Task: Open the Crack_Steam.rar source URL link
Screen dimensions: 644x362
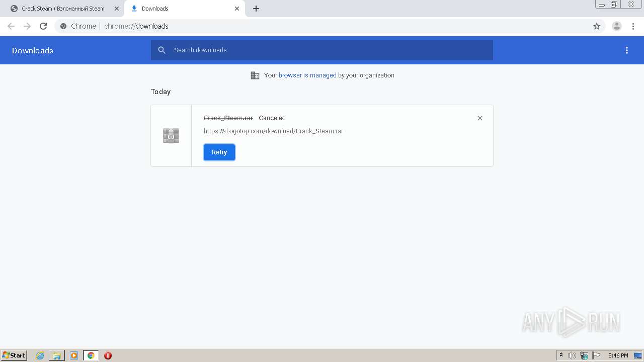Action: coord(273,131)
